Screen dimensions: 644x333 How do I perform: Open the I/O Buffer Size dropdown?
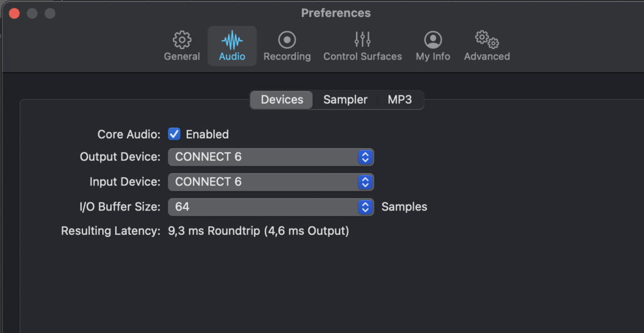tap(270, 207)
